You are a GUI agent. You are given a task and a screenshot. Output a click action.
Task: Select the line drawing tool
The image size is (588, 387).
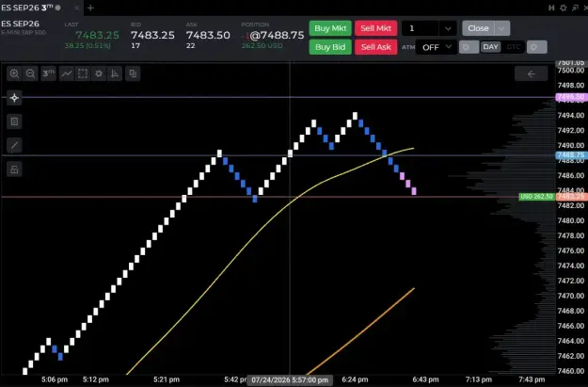click(x=14, y=145)
